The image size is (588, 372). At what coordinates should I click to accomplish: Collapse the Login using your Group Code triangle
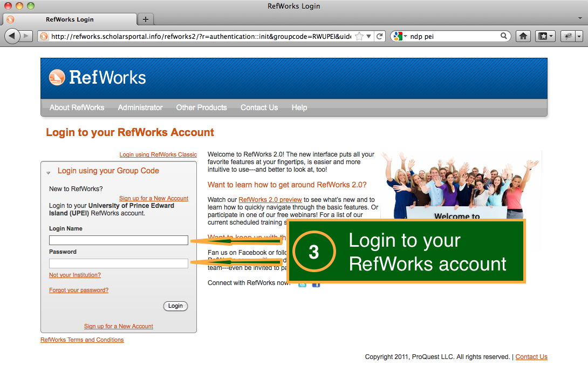[49, 173]
